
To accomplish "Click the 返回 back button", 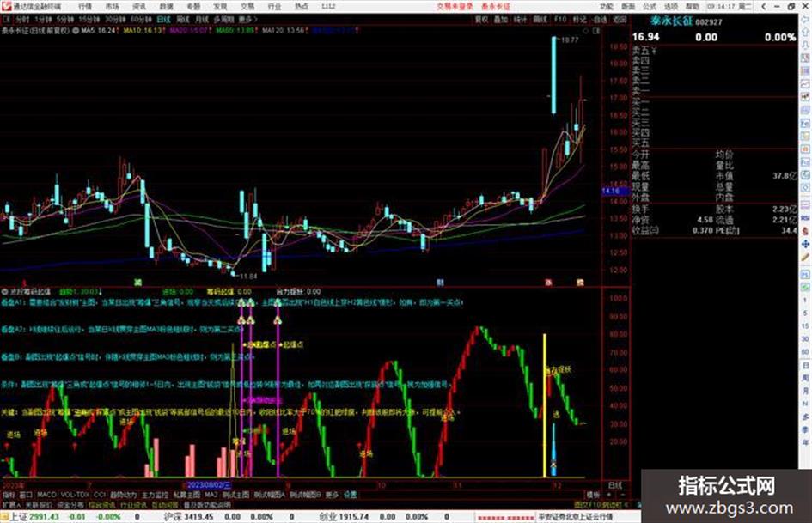I will point(620,20).
